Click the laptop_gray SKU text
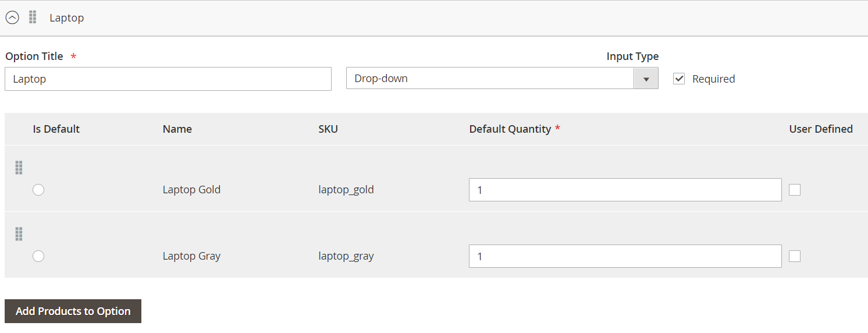This screenshot has width=868, height=333. pyautogui.click(x=346, y=256)
